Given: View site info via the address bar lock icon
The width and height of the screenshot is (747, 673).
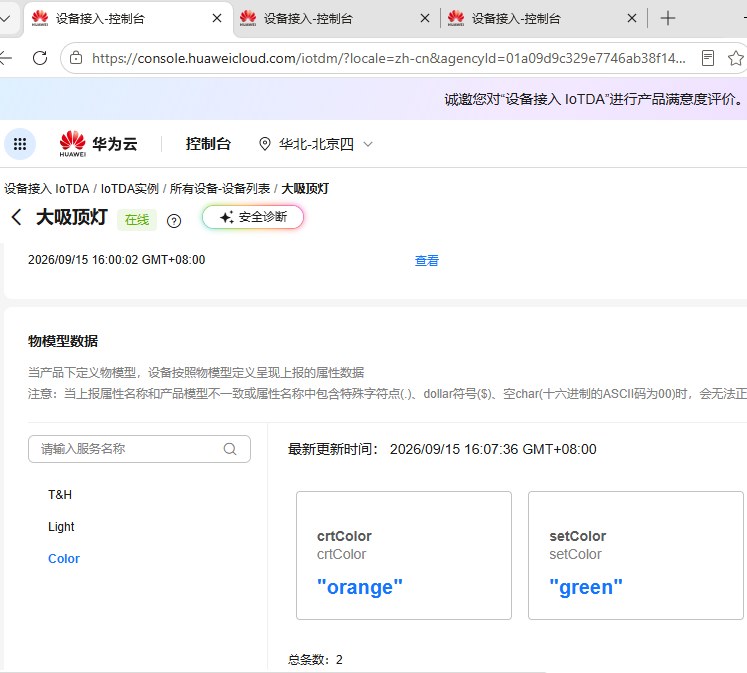Looking at the screenshot, I should click(76, 58).
